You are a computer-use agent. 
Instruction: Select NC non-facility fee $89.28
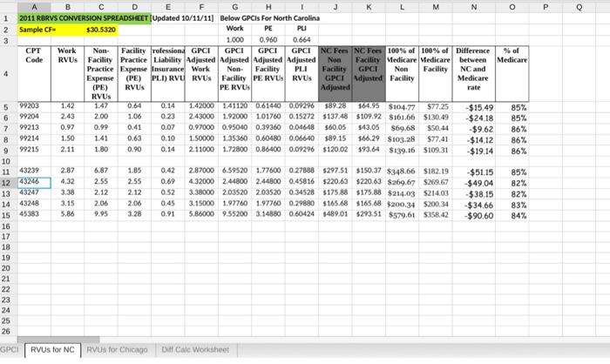pyautogui.click(x=335, y=106)
